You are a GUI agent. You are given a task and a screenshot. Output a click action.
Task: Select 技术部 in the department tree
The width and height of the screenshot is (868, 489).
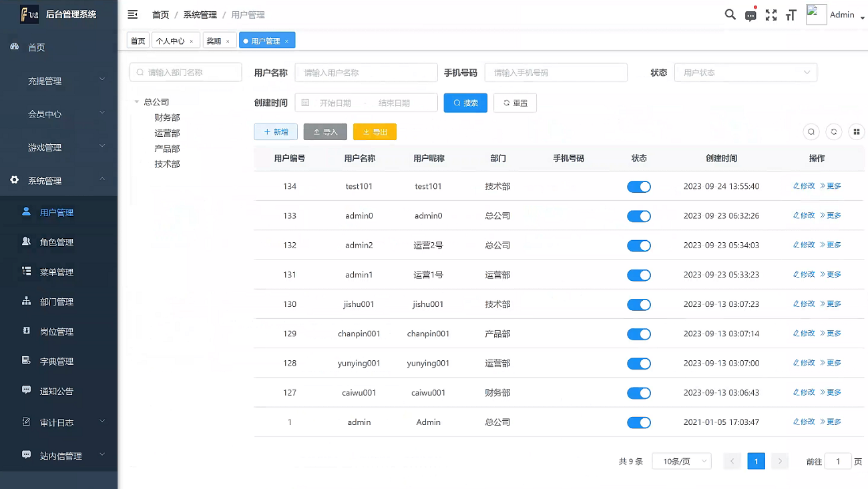pyautogui.click(x=167, y=164)
